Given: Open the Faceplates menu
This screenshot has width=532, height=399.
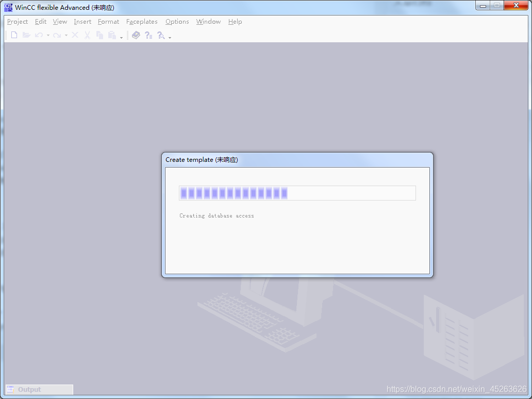Looking at the screenshot, I should tap(142, 22).
